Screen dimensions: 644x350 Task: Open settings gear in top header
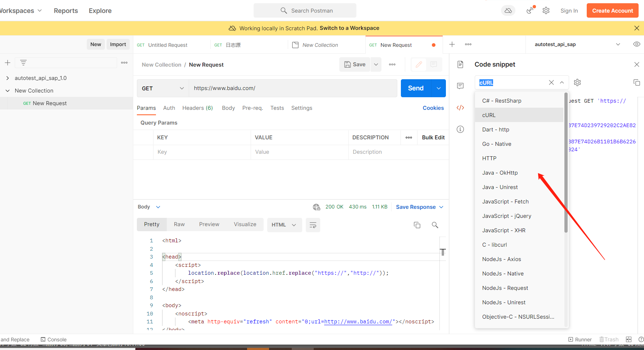(546, 11)
